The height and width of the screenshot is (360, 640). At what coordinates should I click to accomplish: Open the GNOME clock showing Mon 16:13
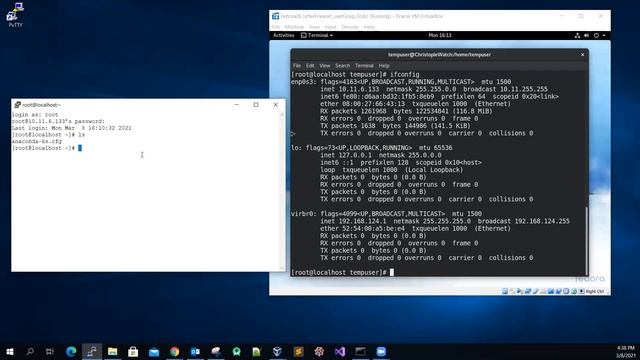click(x=440, y=36)
